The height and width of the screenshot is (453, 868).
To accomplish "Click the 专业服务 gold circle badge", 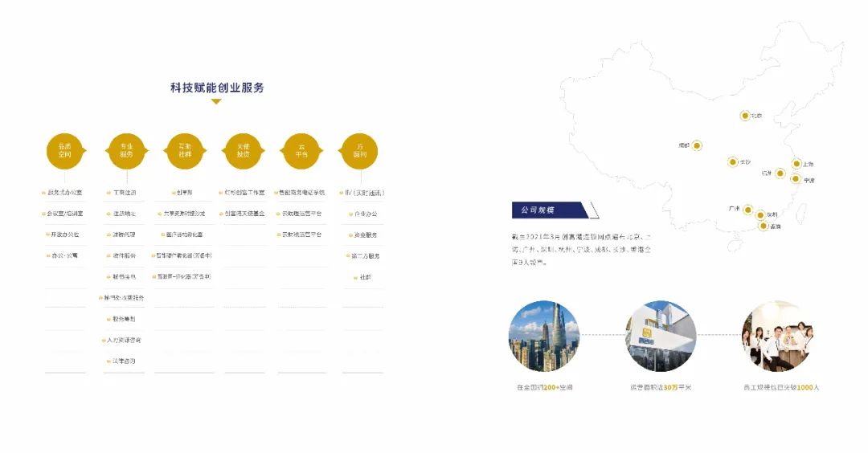I will [x=126, y=150].
